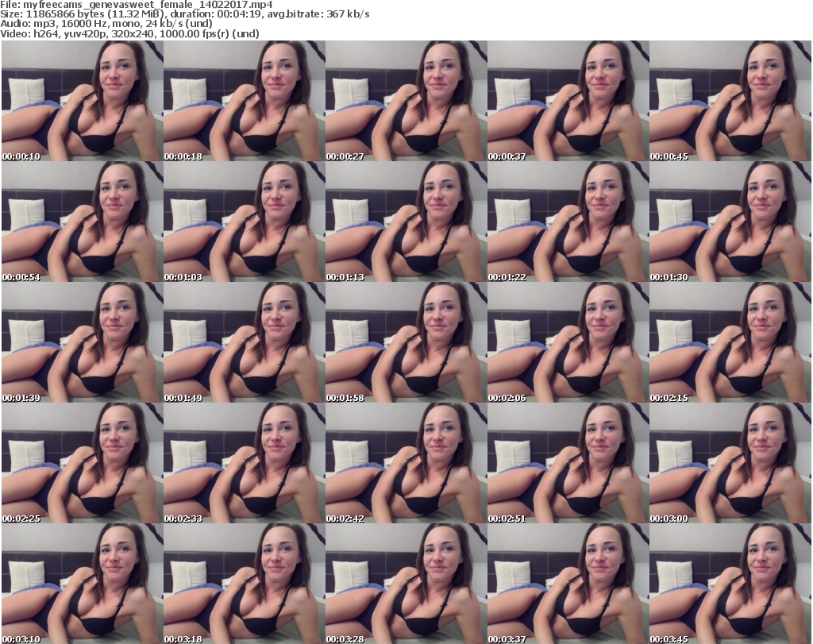Choose the thumbnail at 00:03:10
The height and width of the screenshot is (644, 813).
tap(83, 584)
